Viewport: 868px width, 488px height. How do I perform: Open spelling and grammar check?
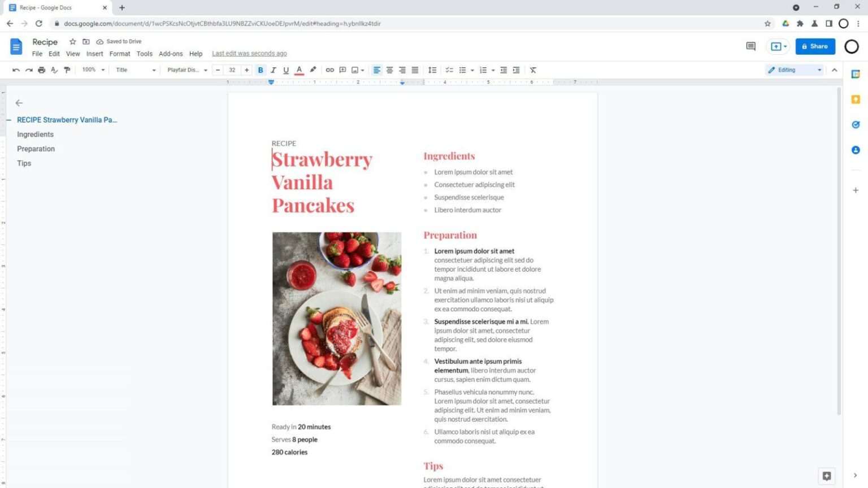(x=54, y=69)
